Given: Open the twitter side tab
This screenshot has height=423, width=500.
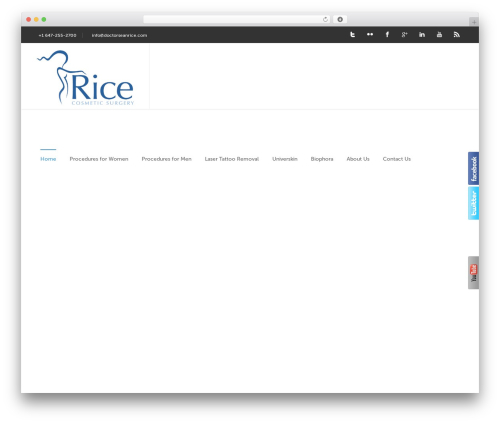Looking at the screenshot, I should pyautogui.click(x=473, y=203).
